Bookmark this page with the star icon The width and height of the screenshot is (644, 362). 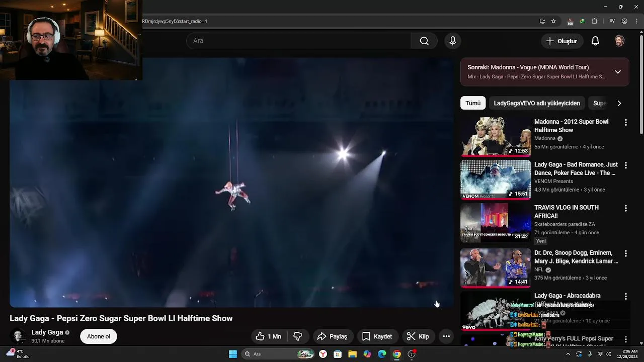553,21
